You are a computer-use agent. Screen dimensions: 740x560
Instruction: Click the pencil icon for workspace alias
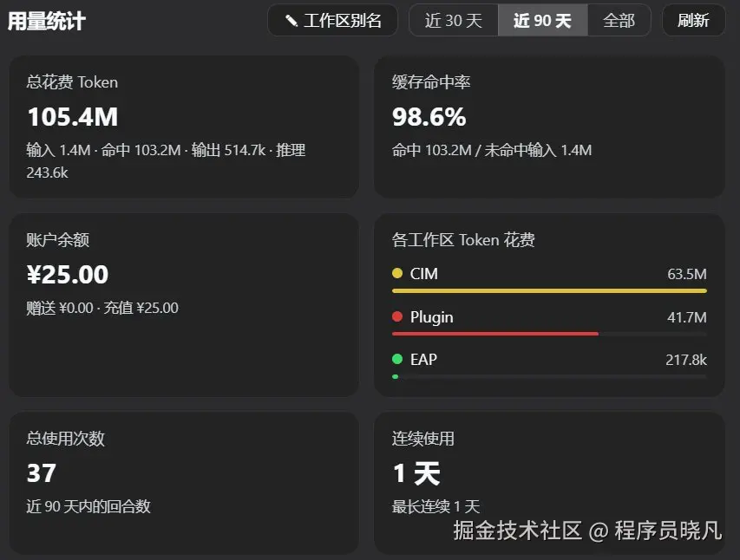(x=291, y=20)
